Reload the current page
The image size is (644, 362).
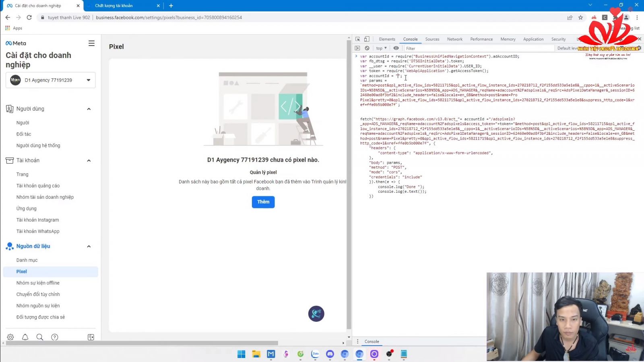[29, 17]
